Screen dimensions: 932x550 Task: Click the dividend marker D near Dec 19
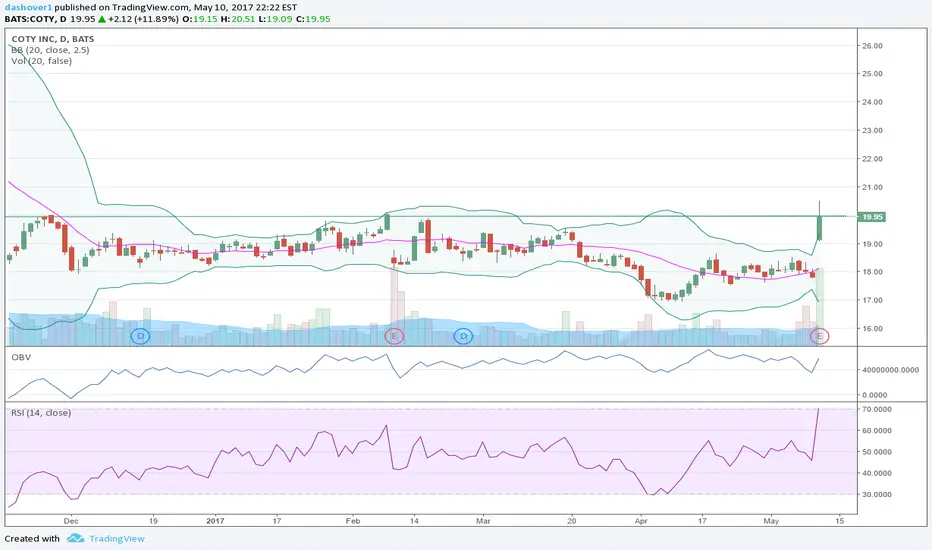(140, 337)
